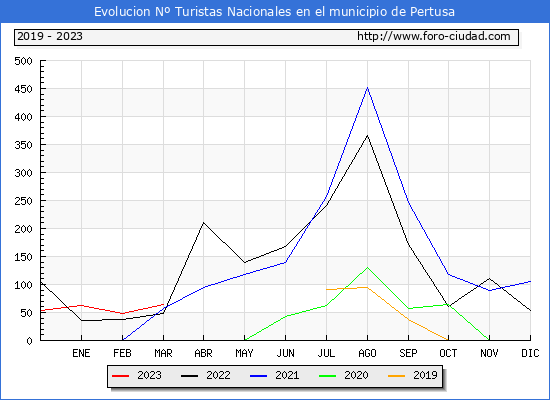Click the ENE month axis label
The image size is (550, 400).
click(x=81, y=353)
